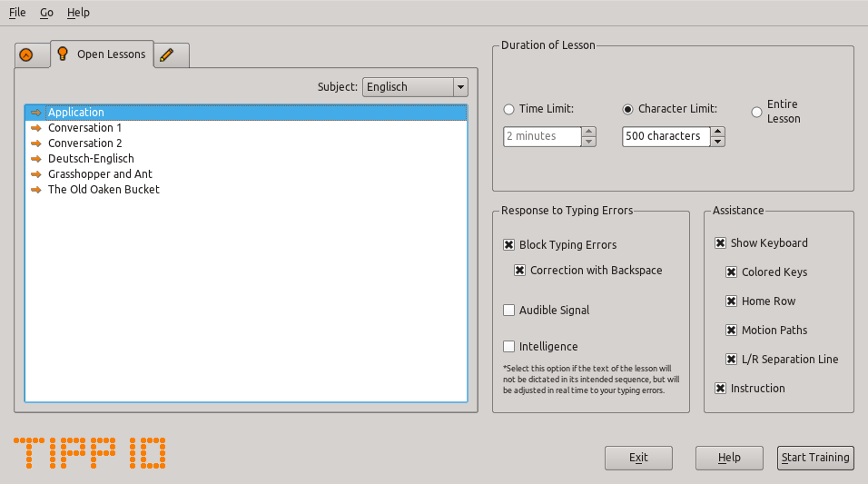This screenshot has height=484, width=868.
Task: Open the Subject dropdown showing Englisch
Action: pyautogui.click(x=415, y=87)
